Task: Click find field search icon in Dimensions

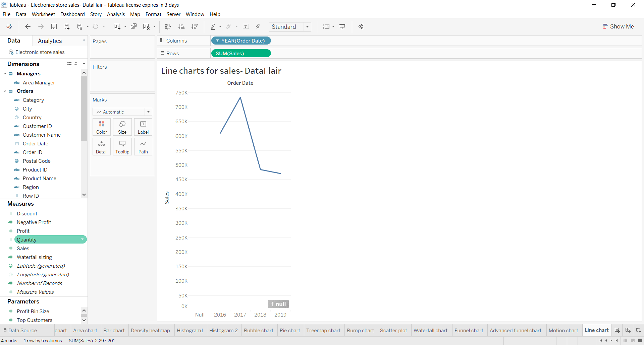Action: (76, 64)
